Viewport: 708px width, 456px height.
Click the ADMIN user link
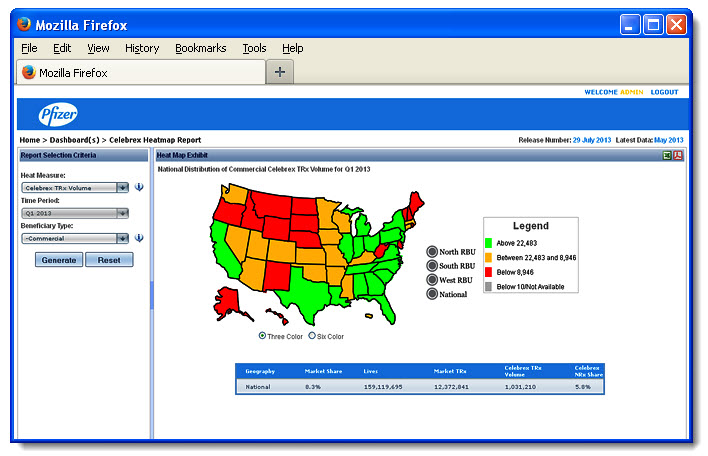point(631,92)
